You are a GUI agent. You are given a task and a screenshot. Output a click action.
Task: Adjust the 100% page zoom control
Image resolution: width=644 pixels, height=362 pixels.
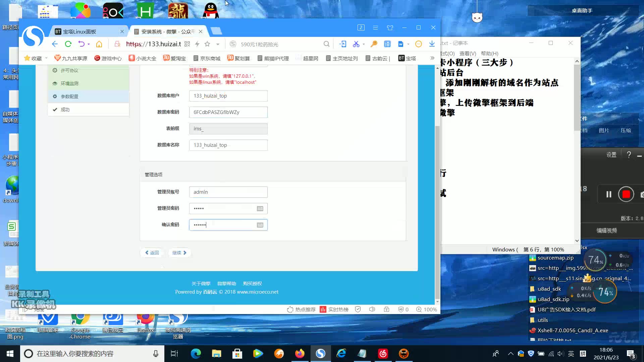[x=426, y=309]
